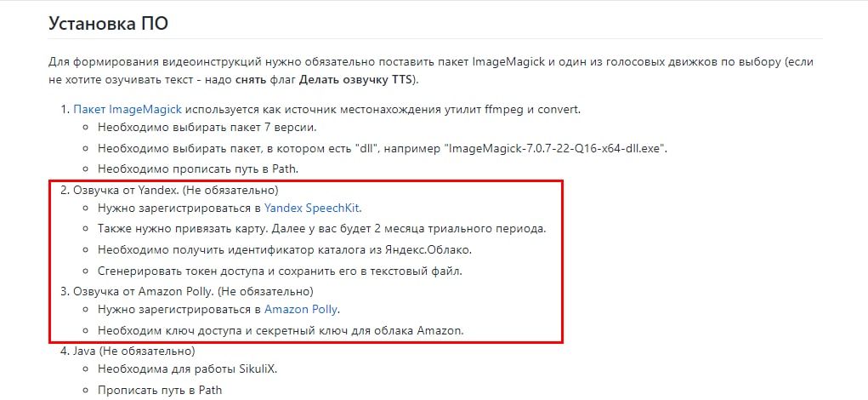Select list item "4. Java (Не обязательно)"
This screenshot has width=868, height=400.
(128, 351)
